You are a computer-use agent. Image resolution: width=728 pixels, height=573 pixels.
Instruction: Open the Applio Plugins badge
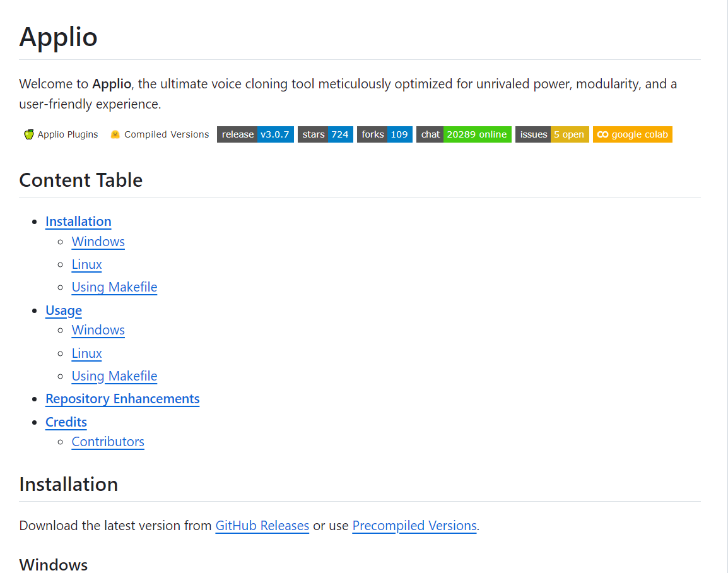61,134
